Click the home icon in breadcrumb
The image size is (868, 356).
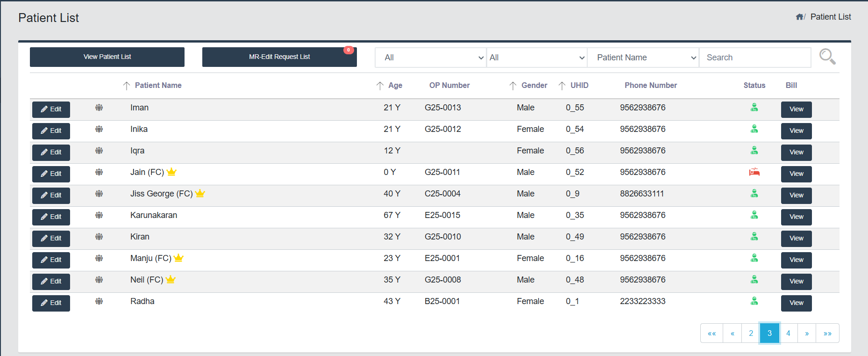pyautogui.click(x=799, y=17)
